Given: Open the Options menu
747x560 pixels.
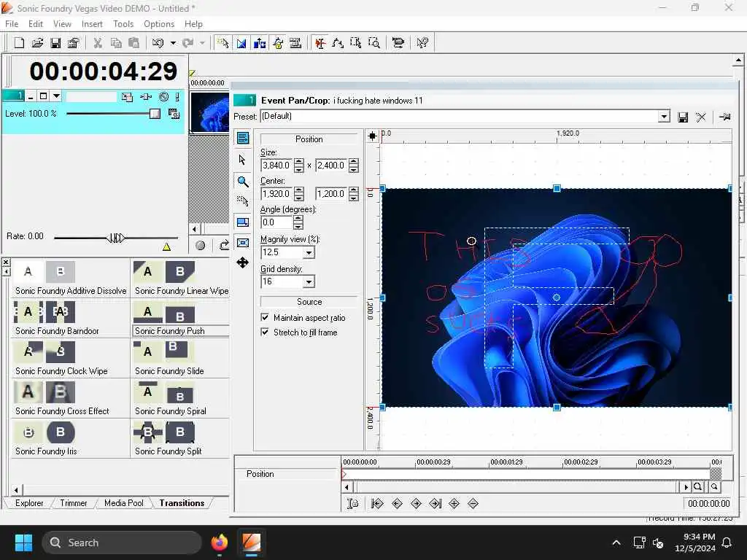Looking at the screenshot, I should coord(158,24).
